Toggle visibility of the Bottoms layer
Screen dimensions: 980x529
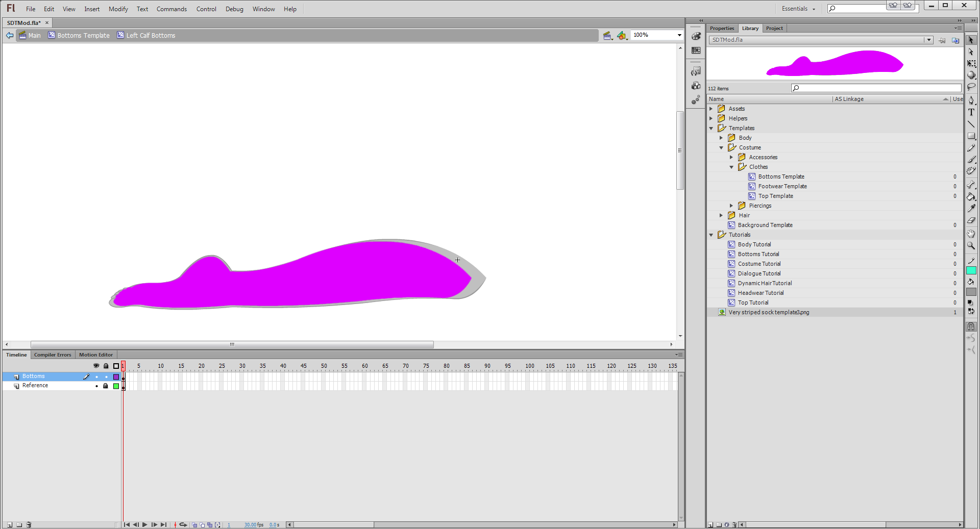pos(96,377)
